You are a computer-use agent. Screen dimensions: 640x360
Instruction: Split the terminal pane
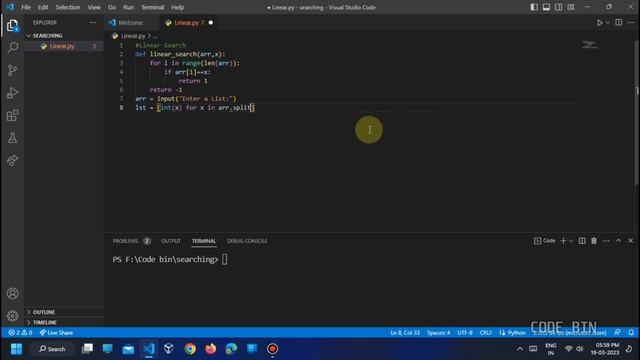tap(582, 241)
